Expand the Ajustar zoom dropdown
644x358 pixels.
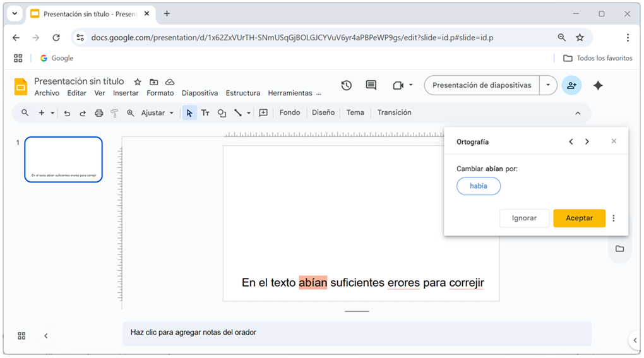[171, 113]
